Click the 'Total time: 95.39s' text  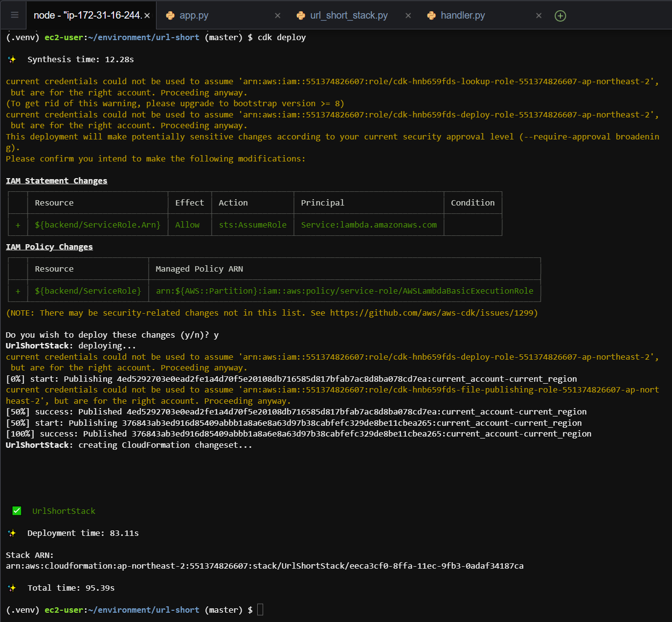point(71,588)
